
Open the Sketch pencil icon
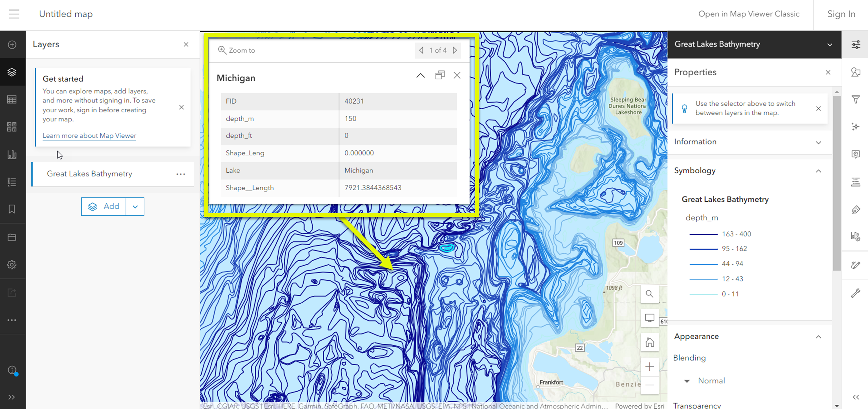point(855,265)
